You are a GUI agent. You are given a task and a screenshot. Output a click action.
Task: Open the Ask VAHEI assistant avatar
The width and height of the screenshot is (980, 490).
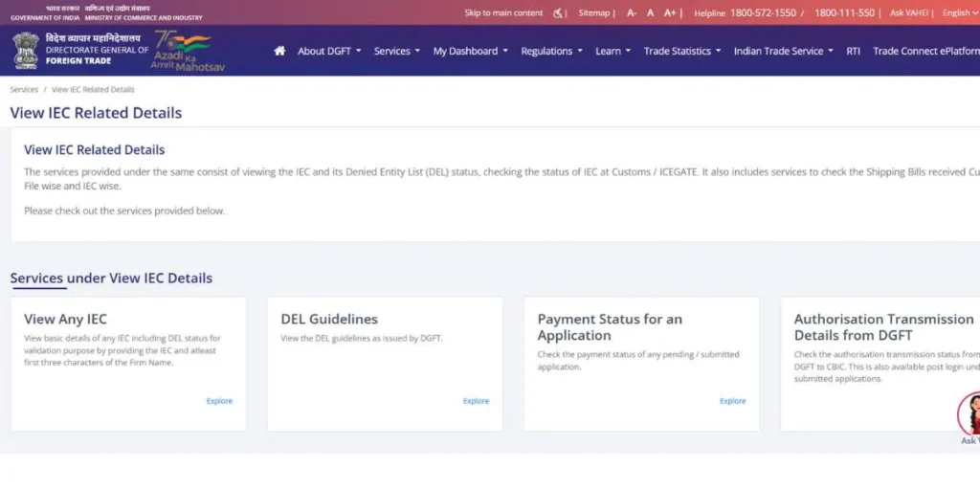click(969, 413)
